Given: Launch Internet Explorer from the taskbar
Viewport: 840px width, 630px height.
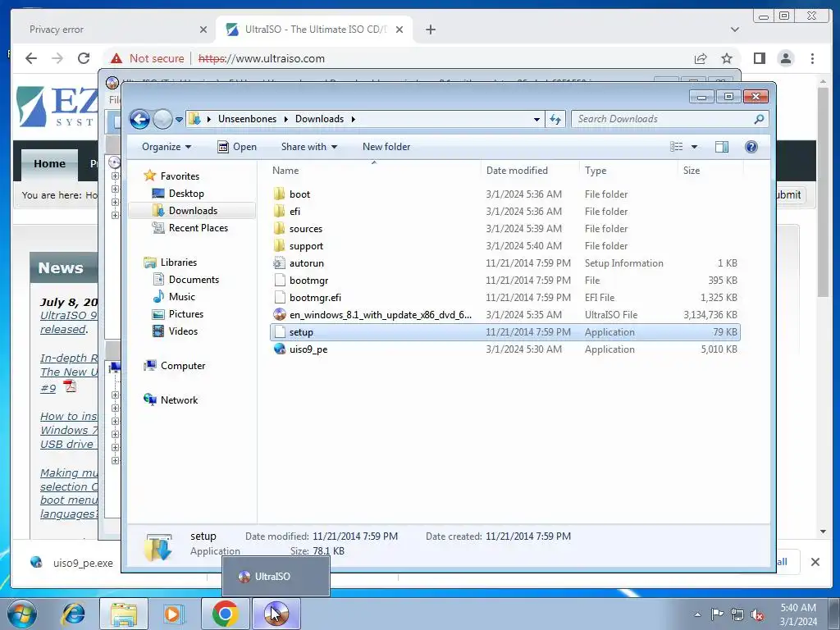Looking at the screenshot, I should [73, 614].
